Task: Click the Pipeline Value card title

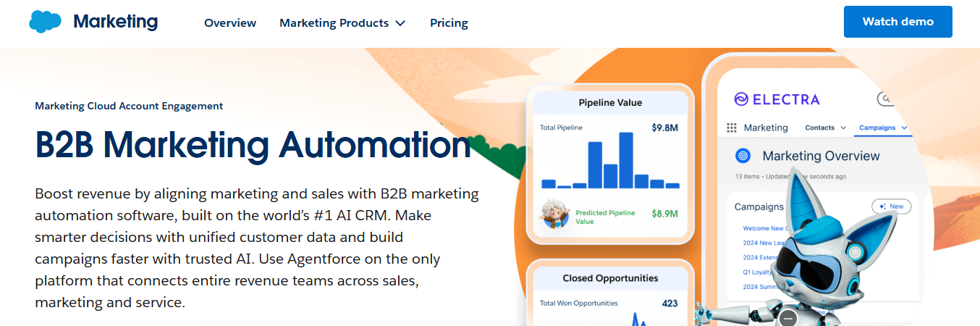Action: 610,102
